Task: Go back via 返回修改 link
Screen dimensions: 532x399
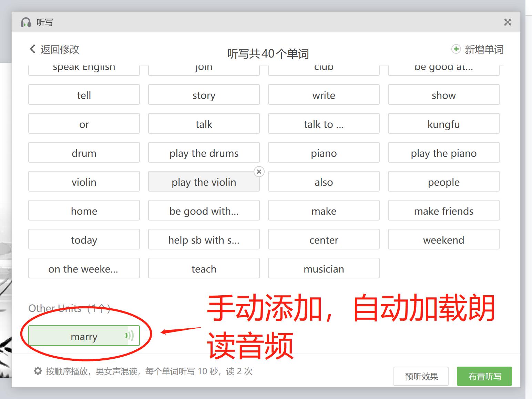Action: [60, 49]
